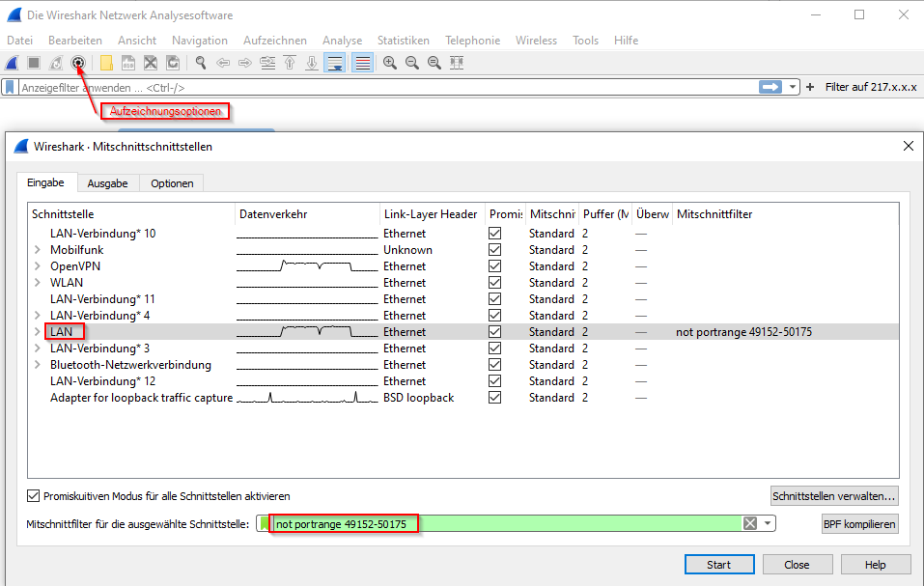The image size is (924, 586).
Task: Open the capture filter history dropdown
Action: coord(769,523)
